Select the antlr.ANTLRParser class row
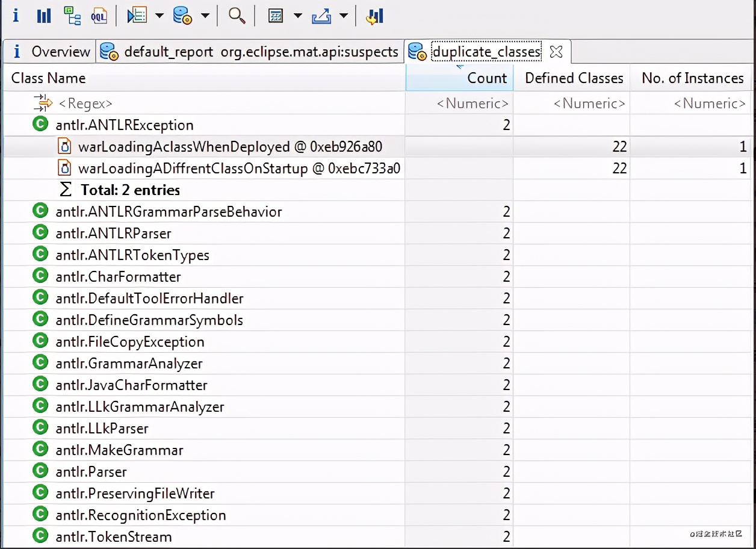Image resolution: width=756 pixels, height=549 pixels. (113, 234)
